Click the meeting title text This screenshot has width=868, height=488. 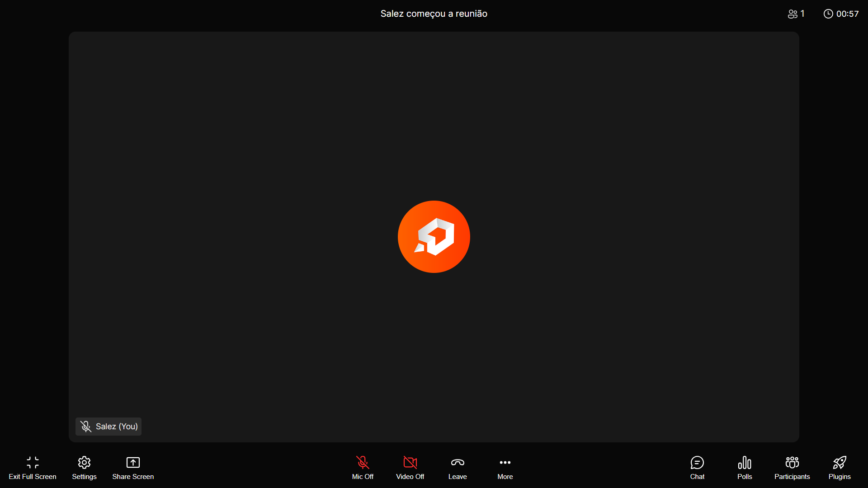click(434, 14)
